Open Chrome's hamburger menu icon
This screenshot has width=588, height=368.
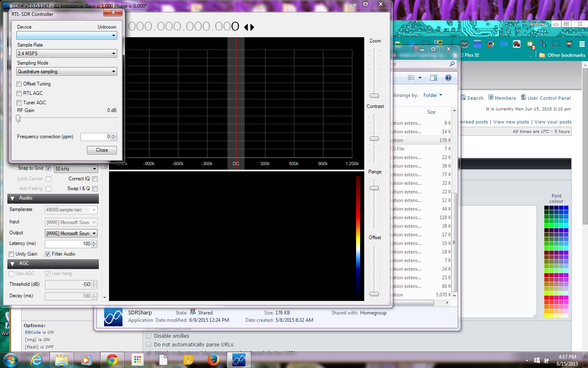point(582,44)
